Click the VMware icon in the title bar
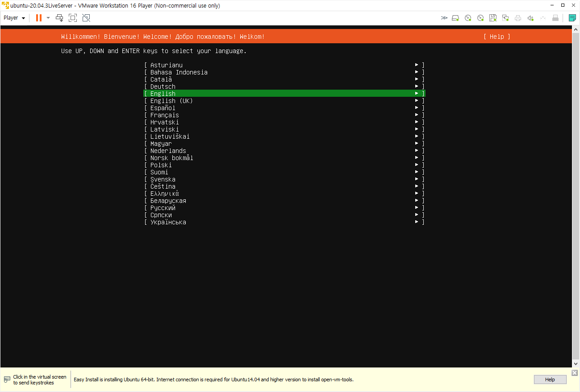The image size is (580, 392). click(x=5, y=5)
